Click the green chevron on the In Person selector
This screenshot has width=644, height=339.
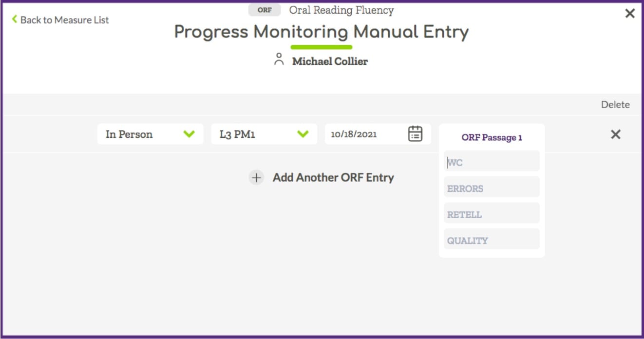pyautogui.click(x=190, y=133)
